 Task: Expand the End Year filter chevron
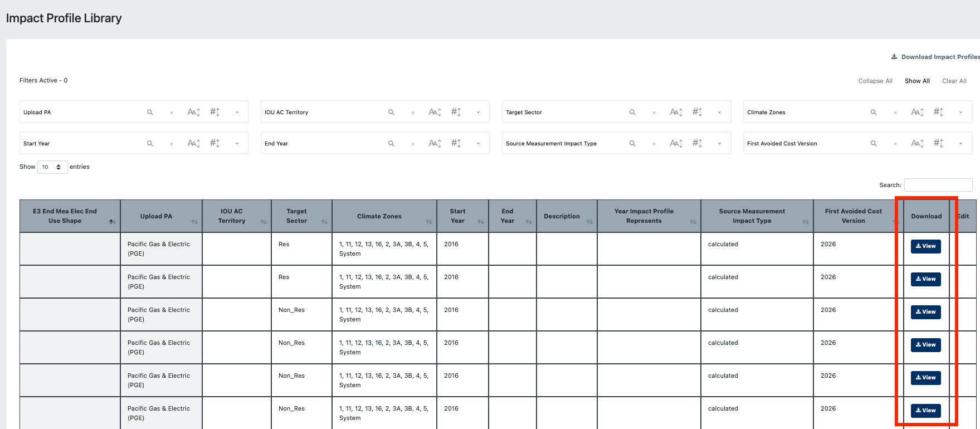[x=478, y=144]
